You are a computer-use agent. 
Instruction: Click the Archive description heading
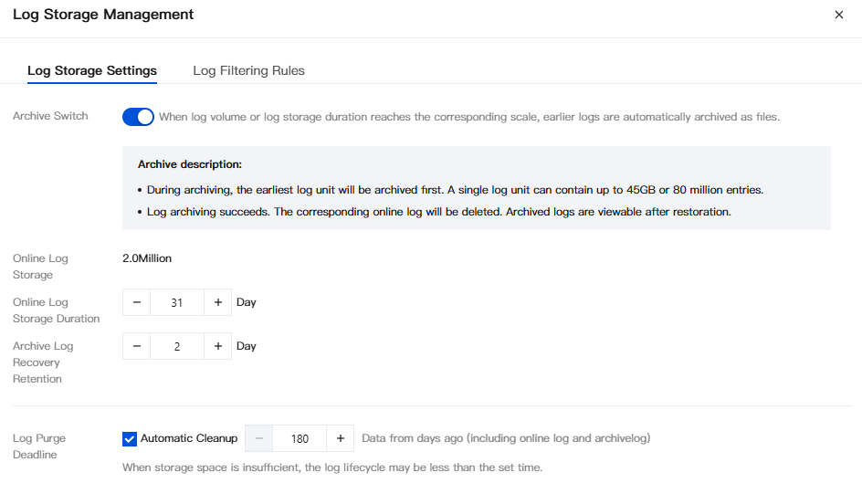[x=190, y=164]
